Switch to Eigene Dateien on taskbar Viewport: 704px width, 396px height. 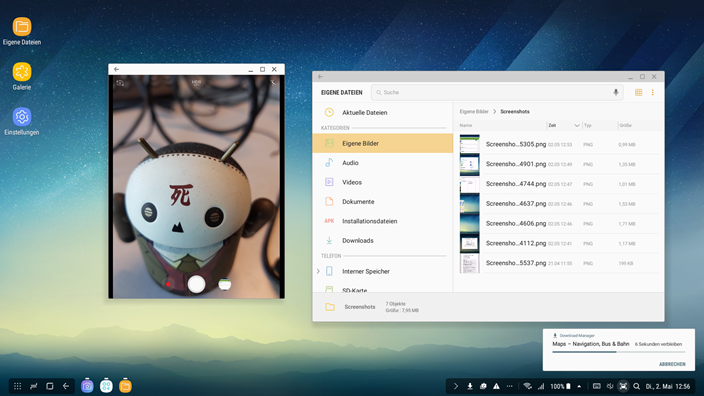pyautogui.click(x=125, y=386)
